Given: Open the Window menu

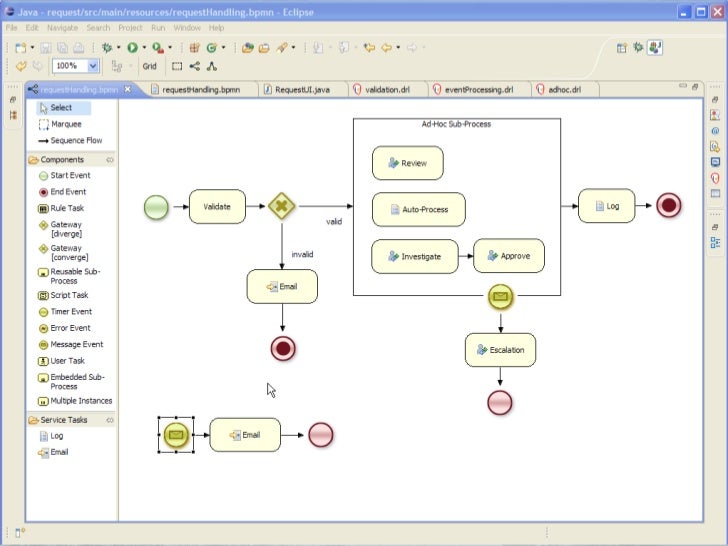Looking at the screenshot, I should [187, 28].
